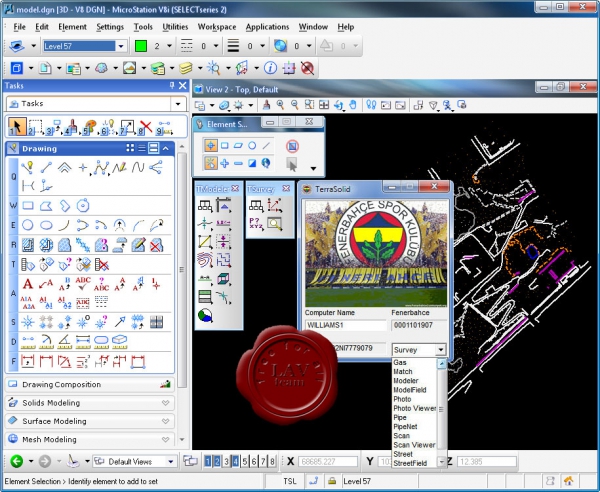
Task: Choose Modeler from the TerraSolid list
Action: tap(406, 381)
